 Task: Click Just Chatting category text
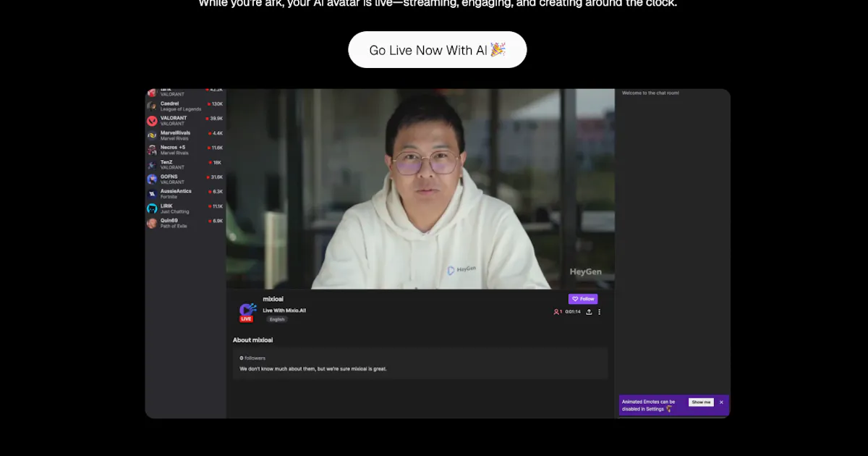(x=174, y=211)
